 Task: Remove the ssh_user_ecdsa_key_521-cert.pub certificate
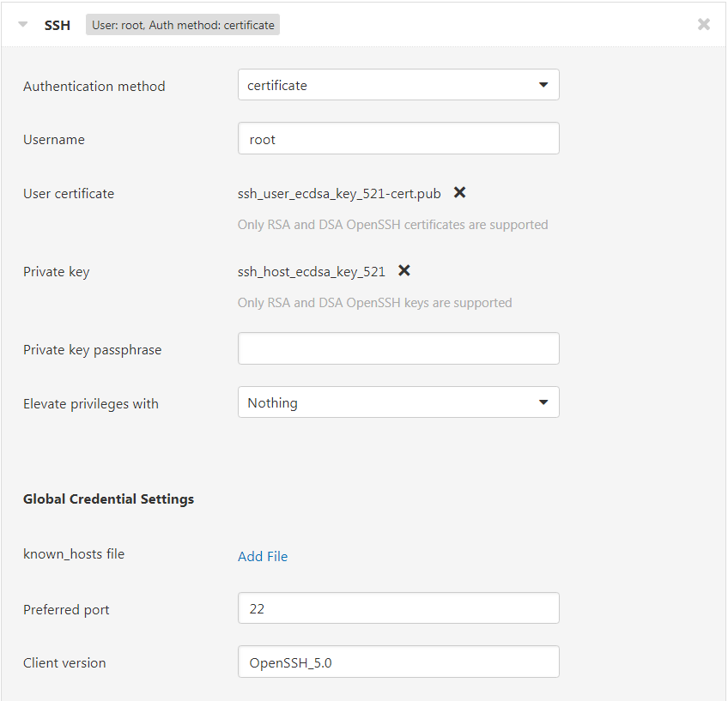(x=459, y=192)
